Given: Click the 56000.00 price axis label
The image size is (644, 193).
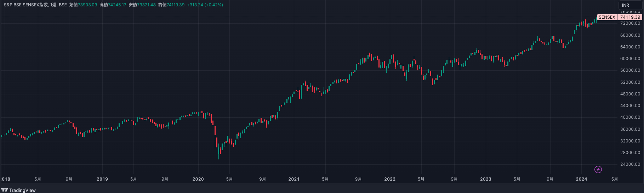Looking at the screenshot, I should pyautogui.click(x=630, y=70).
